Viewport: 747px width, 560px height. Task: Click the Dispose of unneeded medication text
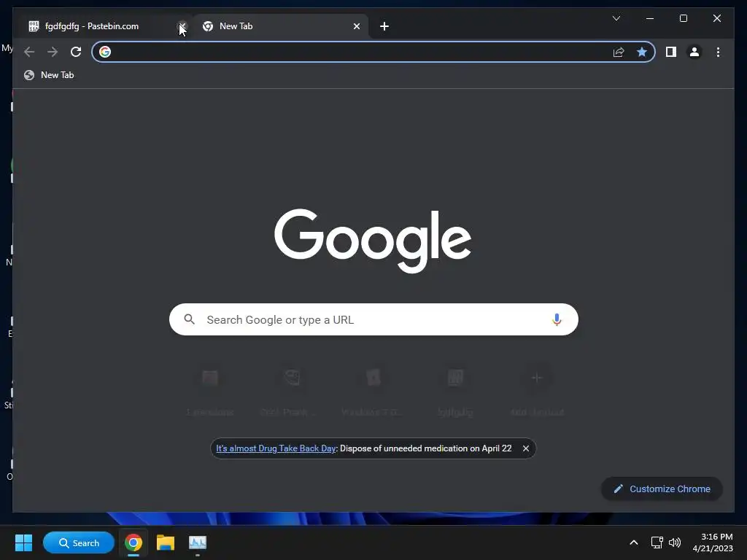click(426, 448)
